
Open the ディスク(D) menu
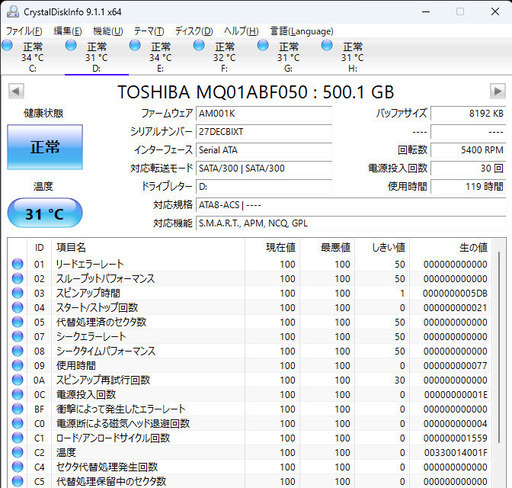point(194,31)
